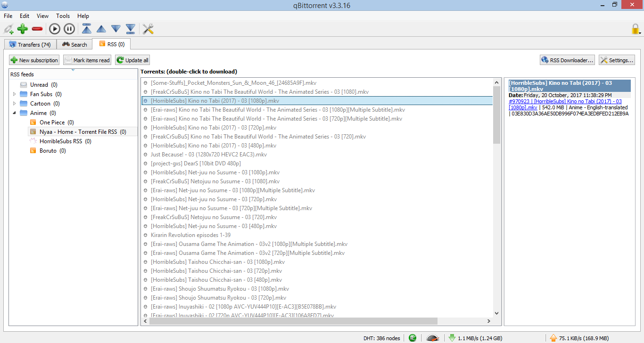Expand the Fan Subs folder

coord(14,94)
